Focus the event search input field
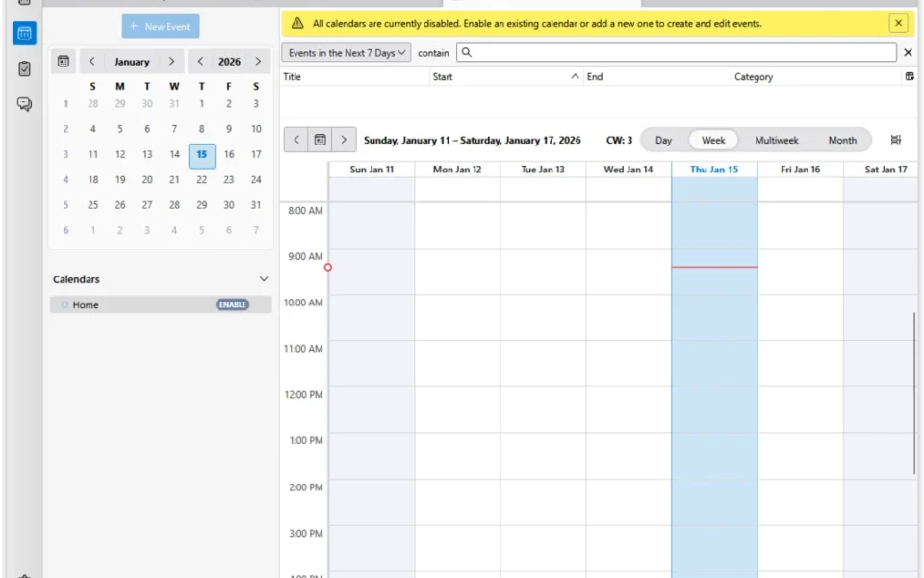The width and height of the screenshot is (924, 578). tap(677, 52)
